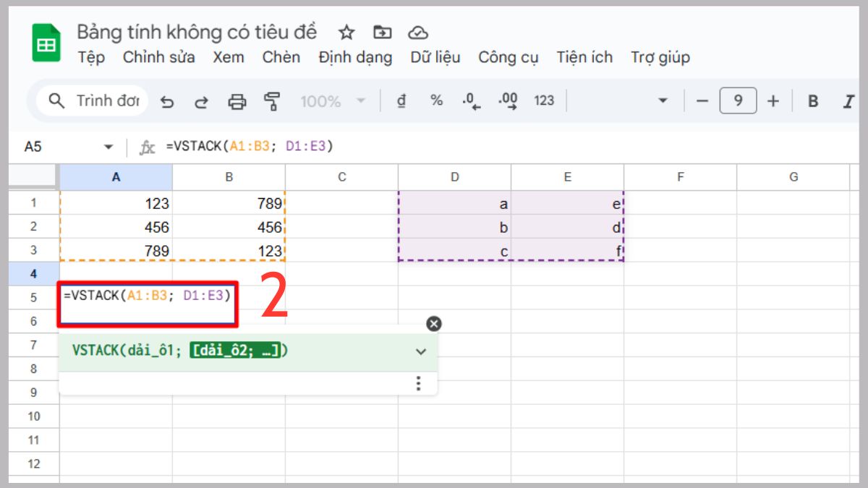Increase font size with the plus button
Viewport: 868px width, 488px height.
[773, 101]
